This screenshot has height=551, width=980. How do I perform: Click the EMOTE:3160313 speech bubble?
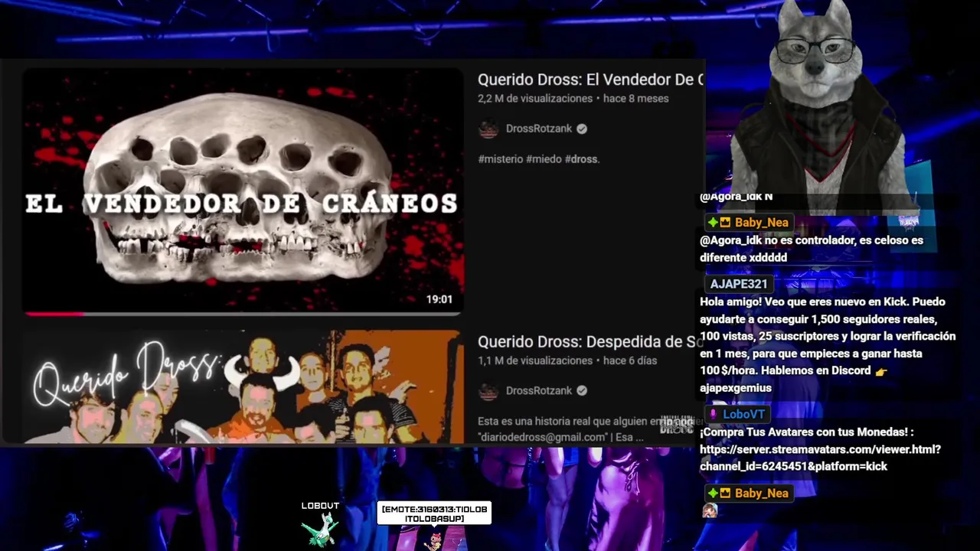(434, 514)
